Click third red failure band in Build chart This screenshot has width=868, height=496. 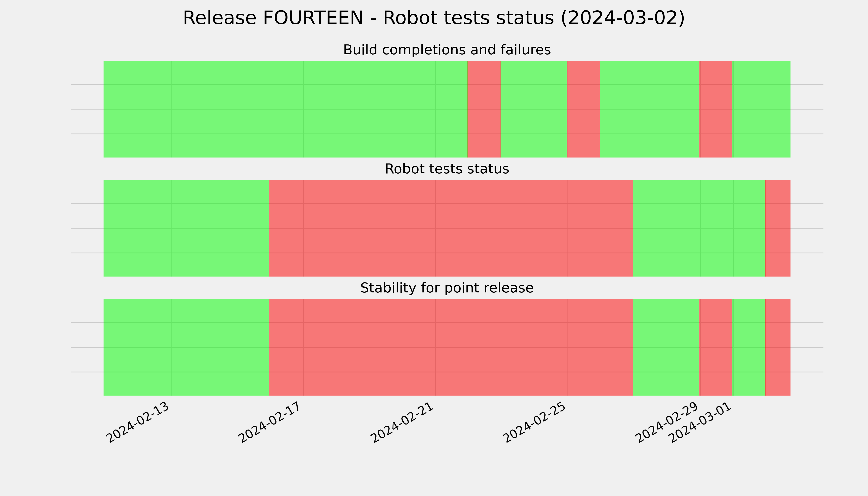tap(716, 109)
